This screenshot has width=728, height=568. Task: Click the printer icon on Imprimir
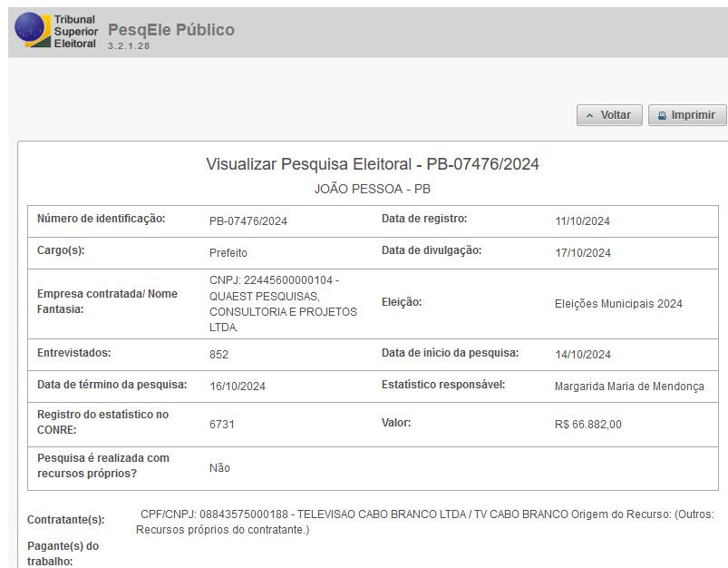tap(662, 115)
